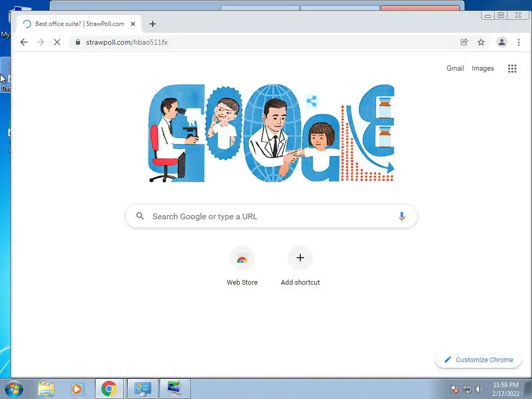Screen dimensions: 532x399
Task: Open the volume speaker tray icon
Action: coord(480,389)
